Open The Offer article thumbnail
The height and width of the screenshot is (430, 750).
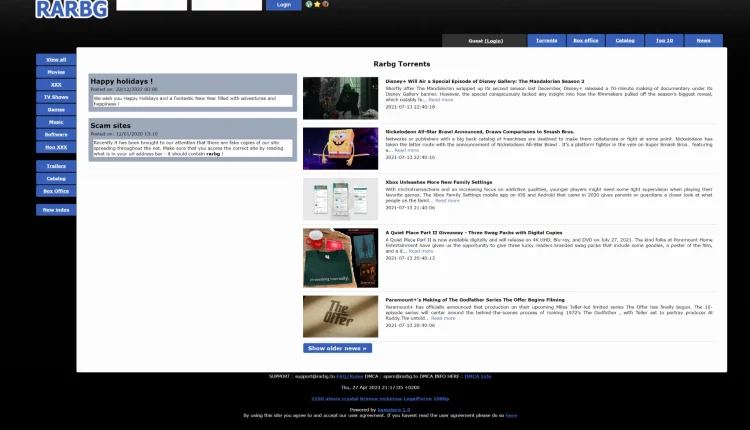(340, 316)
